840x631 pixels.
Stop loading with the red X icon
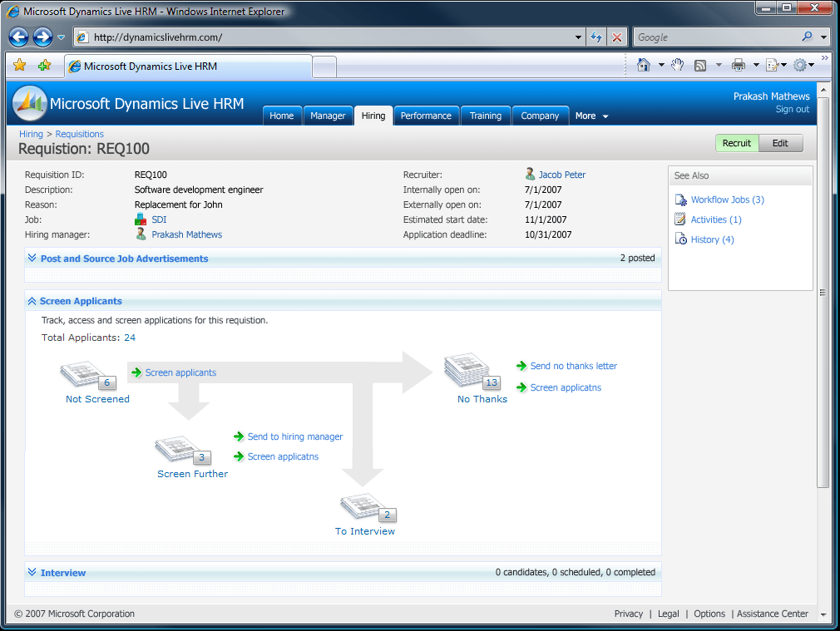click(617, 37)
